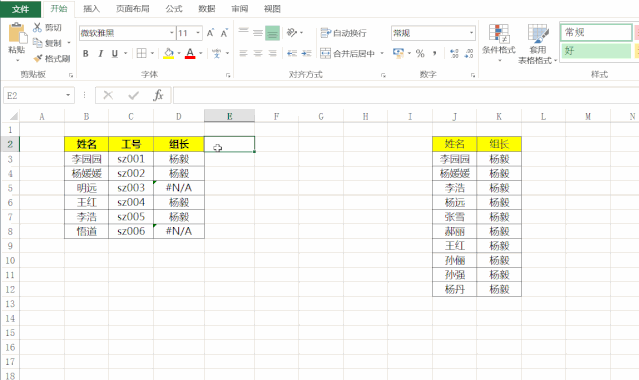Toggle underline formatting U
Viewport: 639px width, 380px height.
click(x=115, y=53)
